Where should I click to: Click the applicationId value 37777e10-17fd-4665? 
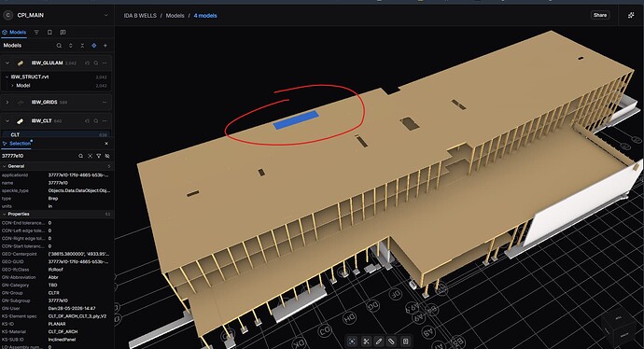78,174
